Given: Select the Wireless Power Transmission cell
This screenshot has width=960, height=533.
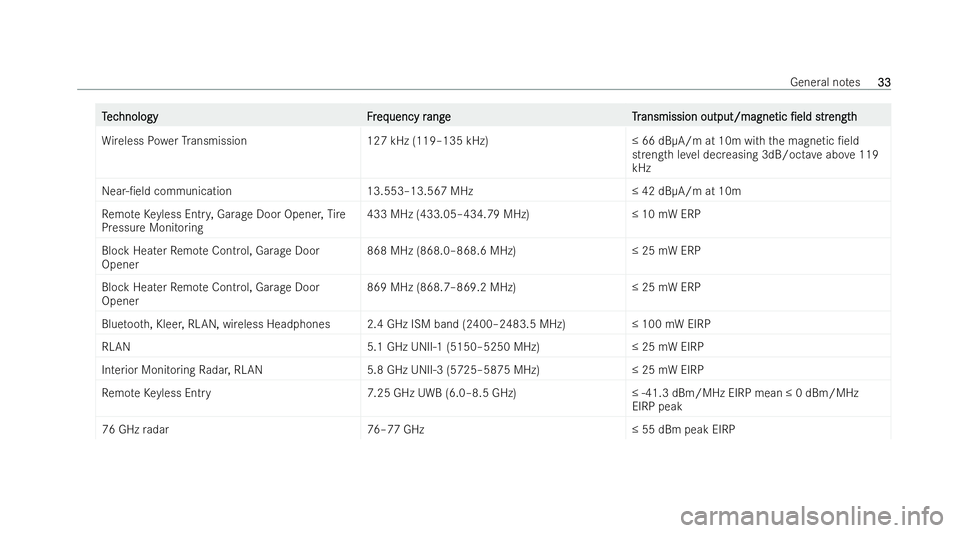Looking at the screenshot, I should point(175,141).
